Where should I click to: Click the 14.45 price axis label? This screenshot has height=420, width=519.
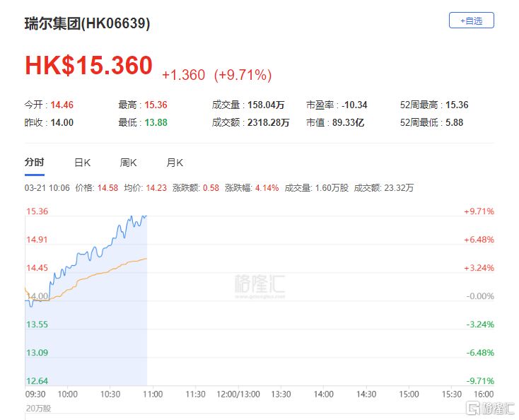click(37, 268)
